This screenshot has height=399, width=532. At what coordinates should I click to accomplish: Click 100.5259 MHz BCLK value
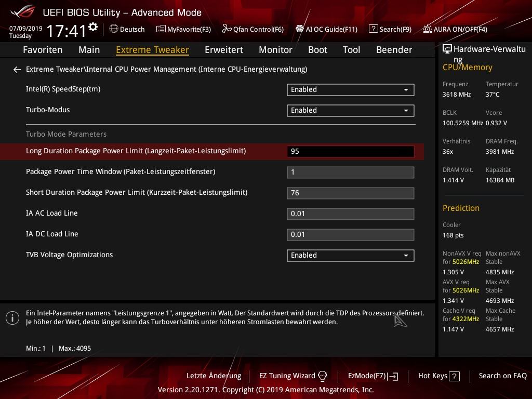tap(463, 123)
